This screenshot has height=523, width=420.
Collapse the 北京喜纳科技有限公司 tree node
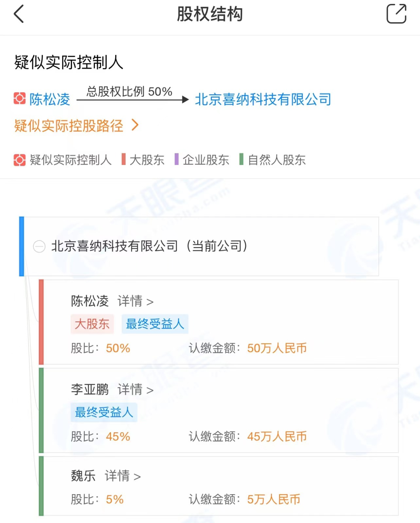(x=39, y=246)
